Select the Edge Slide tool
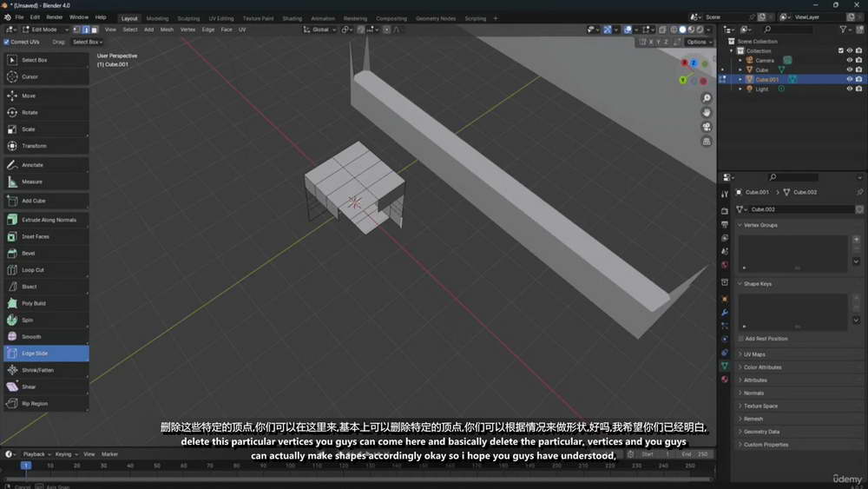The image size is (868, 489). [x=46, y=354]
